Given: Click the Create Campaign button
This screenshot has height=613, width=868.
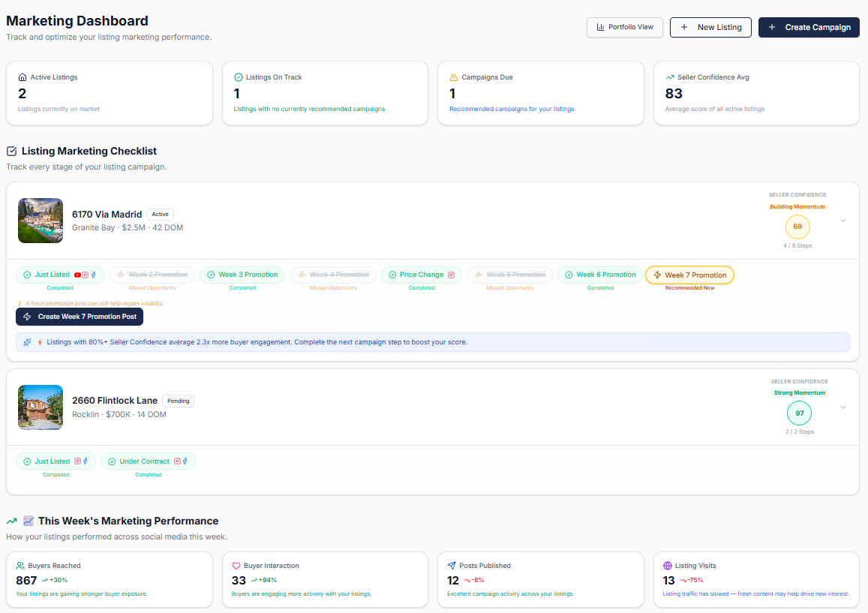Looking at the screenshot, I should point(809,27).
